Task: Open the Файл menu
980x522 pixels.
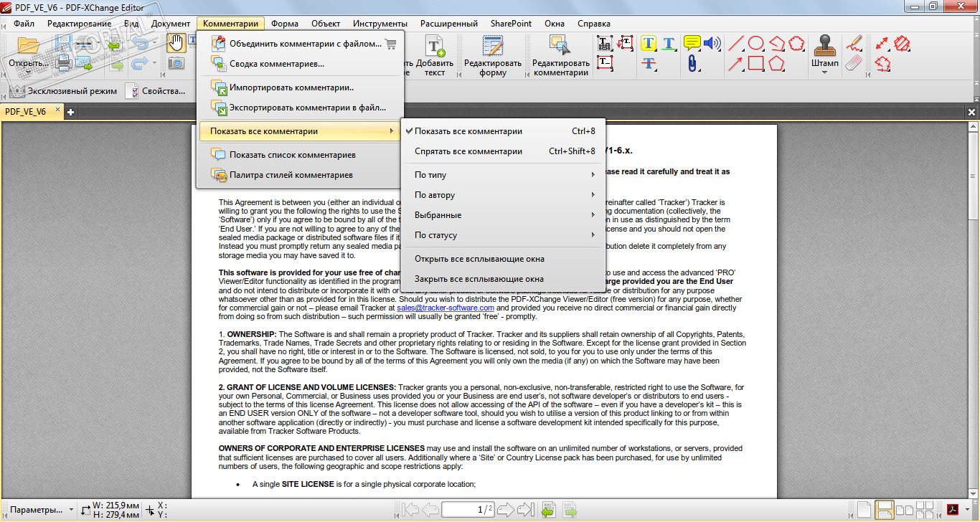Action: 24,24
